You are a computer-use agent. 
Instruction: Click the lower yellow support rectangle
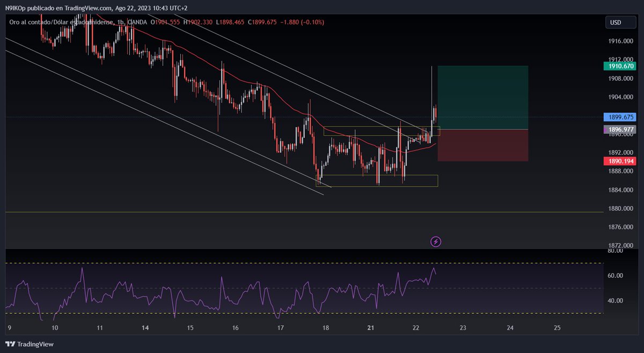coord(377,181)
